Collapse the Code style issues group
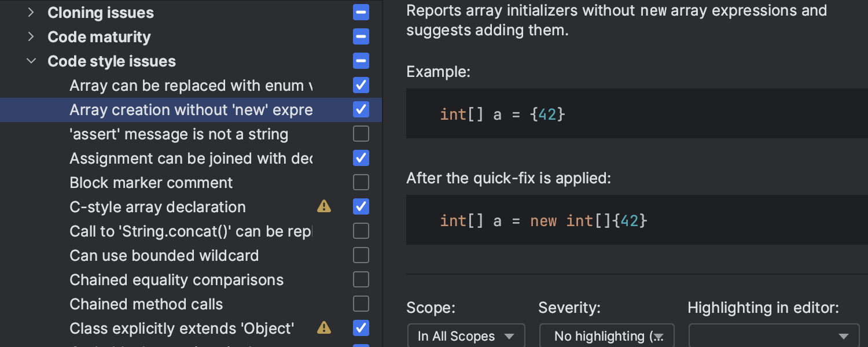 pyautogui.click(x=31, y=61)
